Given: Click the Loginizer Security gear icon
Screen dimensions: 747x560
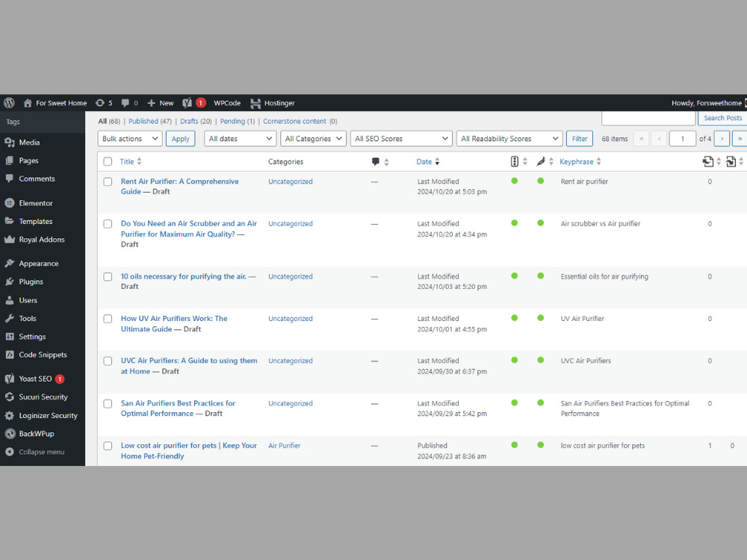Looking at the screenshot, I should pos(10,415).
